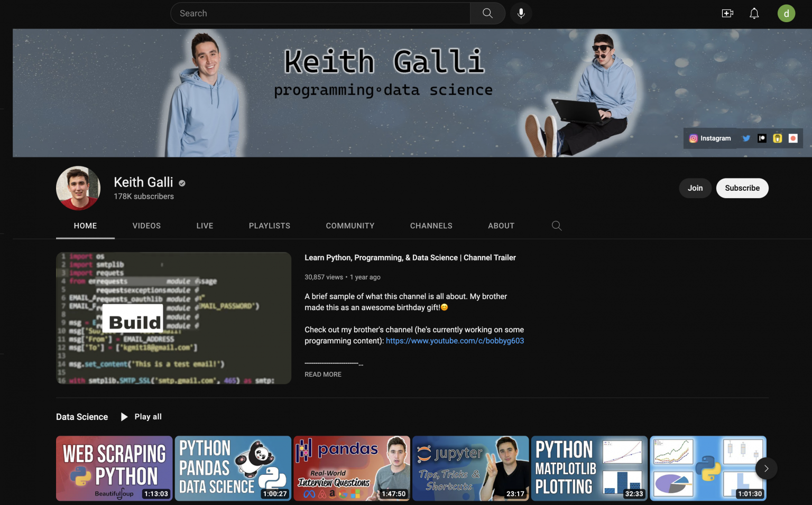Open the Web Scraping Python video thumbnail

pyautogui.click(x=114, y=468)
